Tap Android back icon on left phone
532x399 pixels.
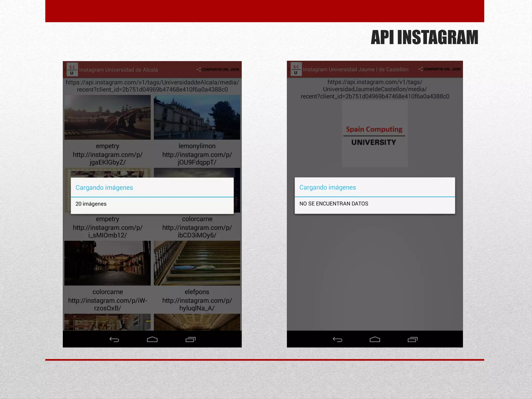pyautogui.click(x=114, y=340)
